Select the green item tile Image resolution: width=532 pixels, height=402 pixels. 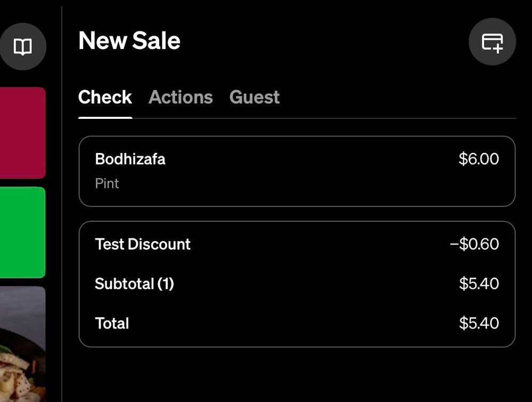click(x=22, y=232)
